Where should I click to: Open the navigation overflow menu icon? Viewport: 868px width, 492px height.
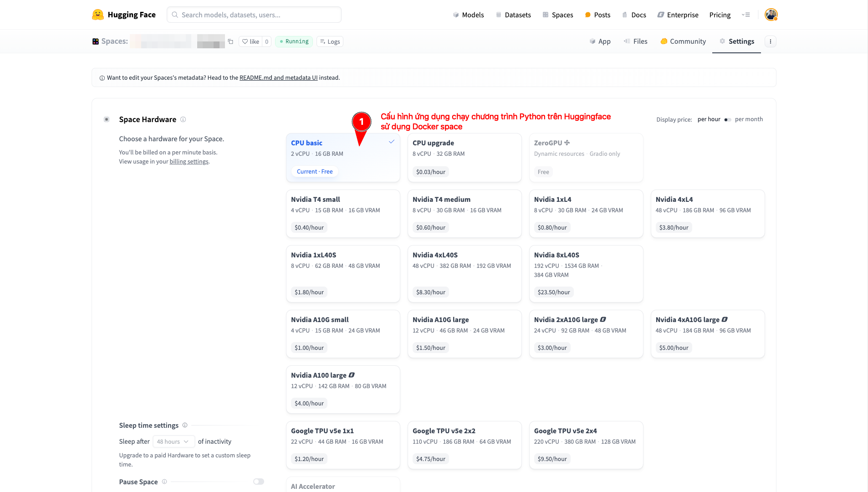[x=745, y=15]
